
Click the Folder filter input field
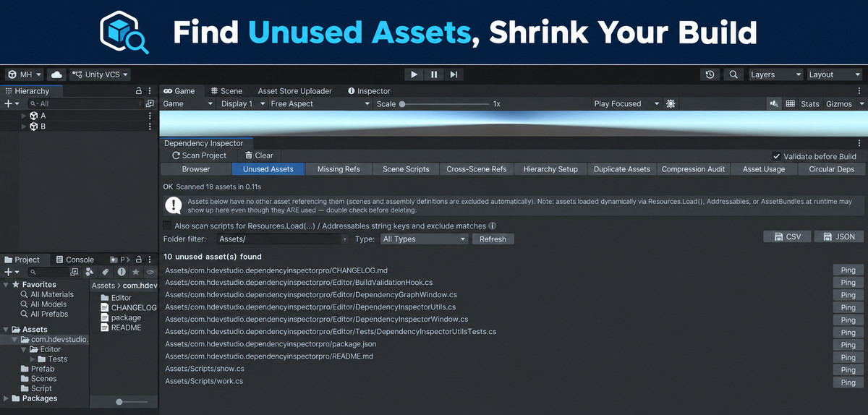click(282, 239)
